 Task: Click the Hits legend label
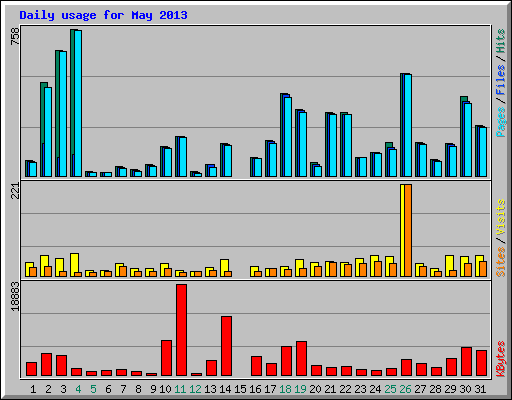501,41
